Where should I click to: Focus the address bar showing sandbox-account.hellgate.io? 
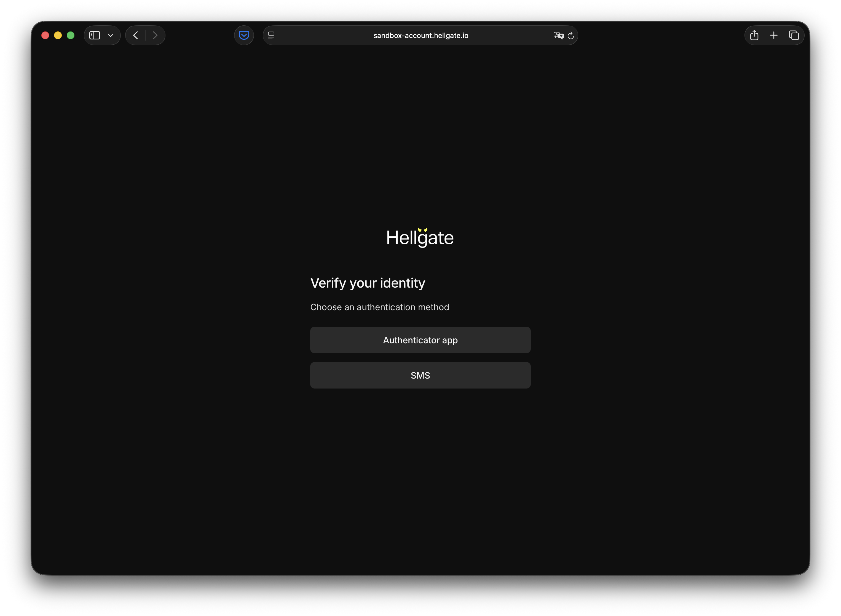coord(420,35)
